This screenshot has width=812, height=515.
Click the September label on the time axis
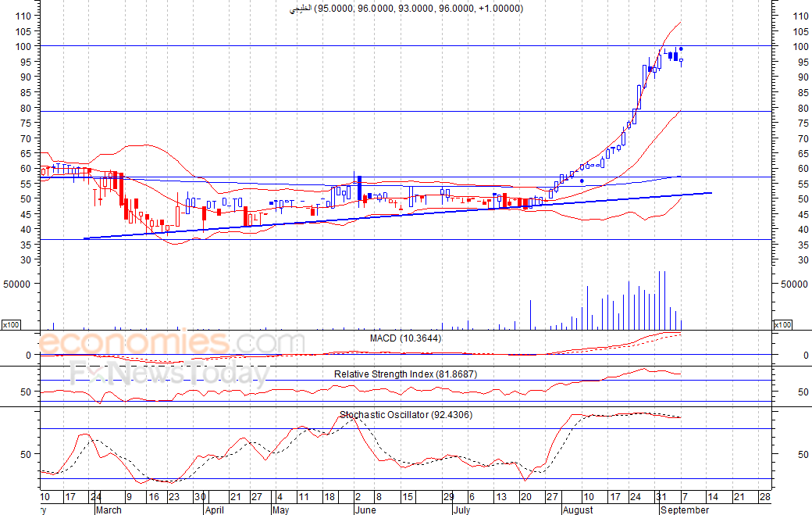[x=685, y=510]
